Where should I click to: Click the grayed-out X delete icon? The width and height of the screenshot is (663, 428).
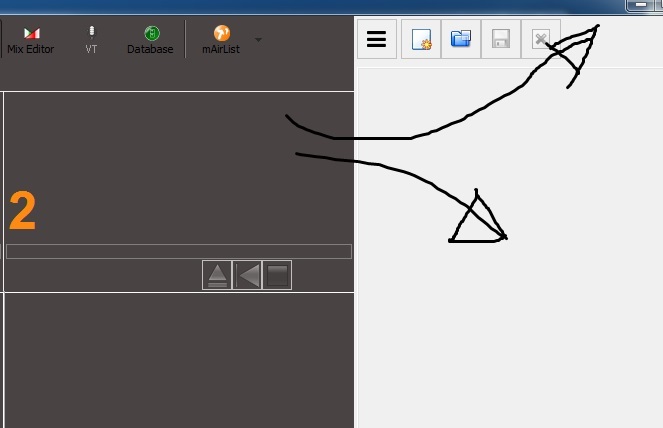pyautogui.click(x=540, y=40)
